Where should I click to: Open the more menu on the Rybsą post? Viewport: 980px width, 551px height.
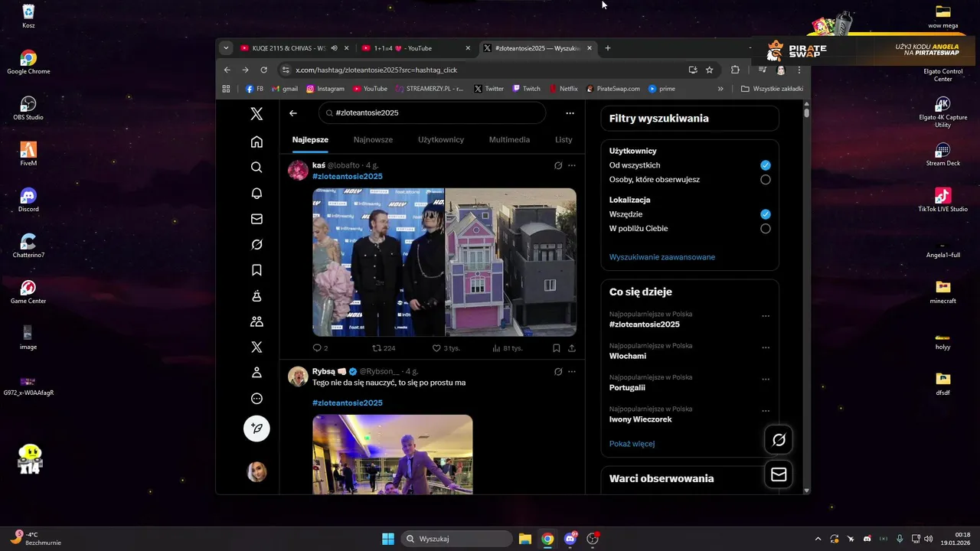[x=572, y=372]
